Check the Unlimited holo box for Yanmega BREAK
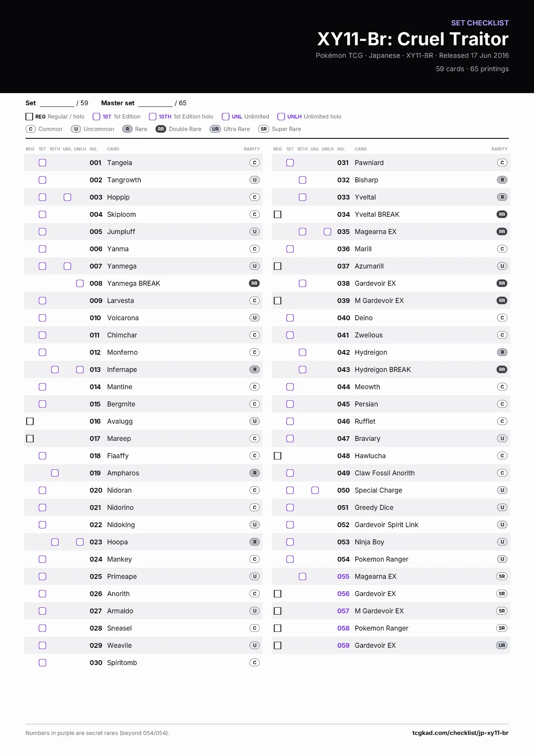This screenshot has width=534, height=756. click(x=80, y=283)
